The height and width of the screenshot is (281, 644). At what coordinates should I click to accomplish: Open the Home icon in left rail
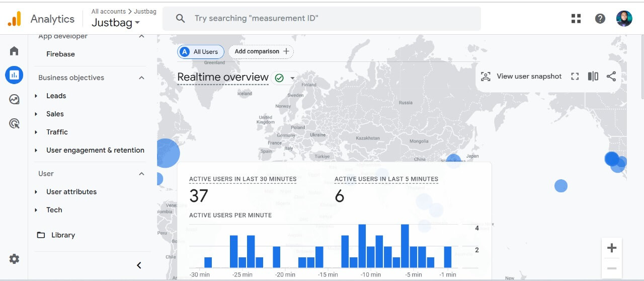coord(14,51)
